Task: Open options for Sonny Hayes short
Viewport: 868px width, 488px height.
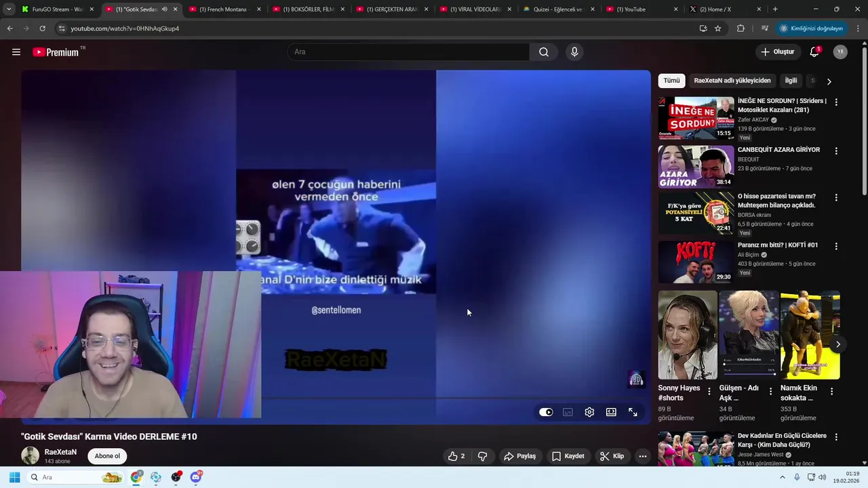Action: [x=709, y=391]
